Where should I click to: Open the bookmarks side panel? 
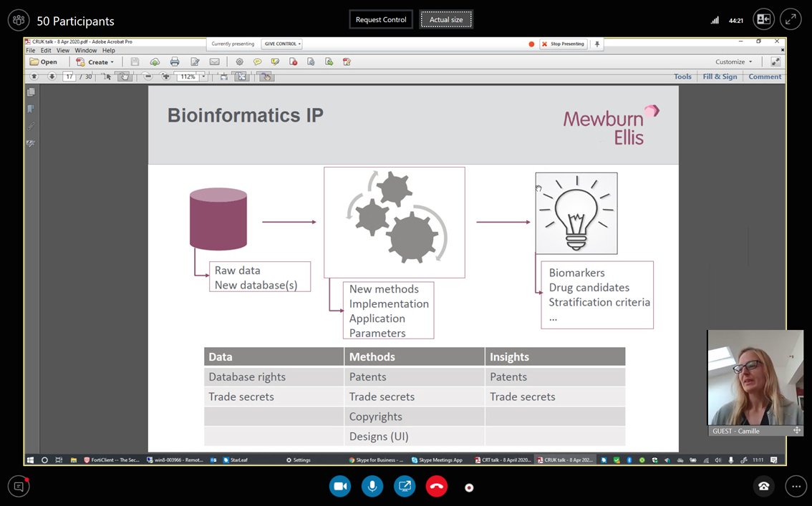point(31,109)
